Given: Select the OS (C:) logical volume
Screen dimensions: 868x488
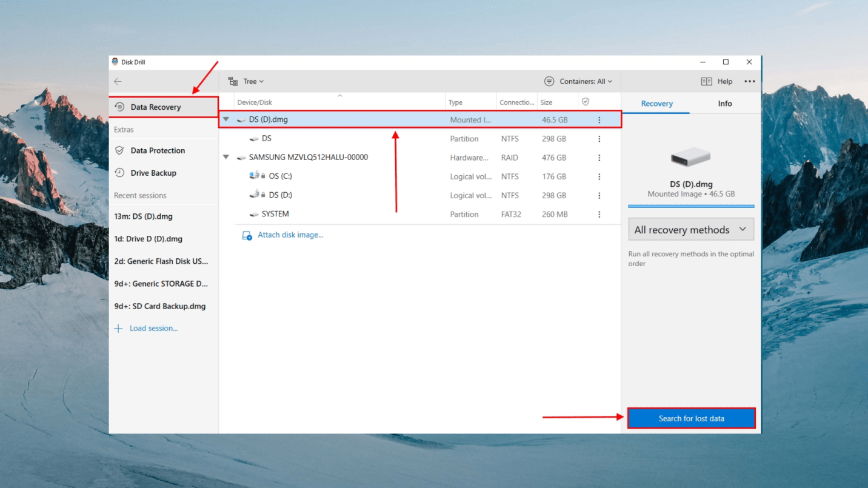Looking at the screenshot, I should coord(420,176).
